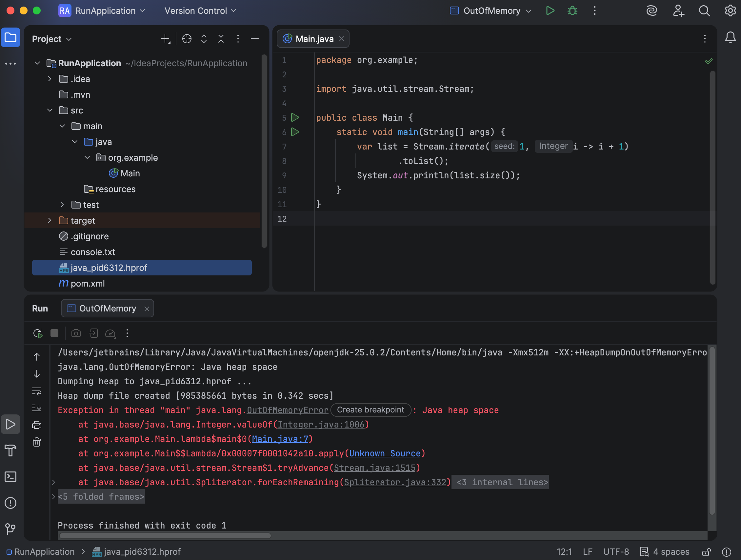Open the Build hammer tool window
Screen dimensions: 741x560
tap(10, 450)
